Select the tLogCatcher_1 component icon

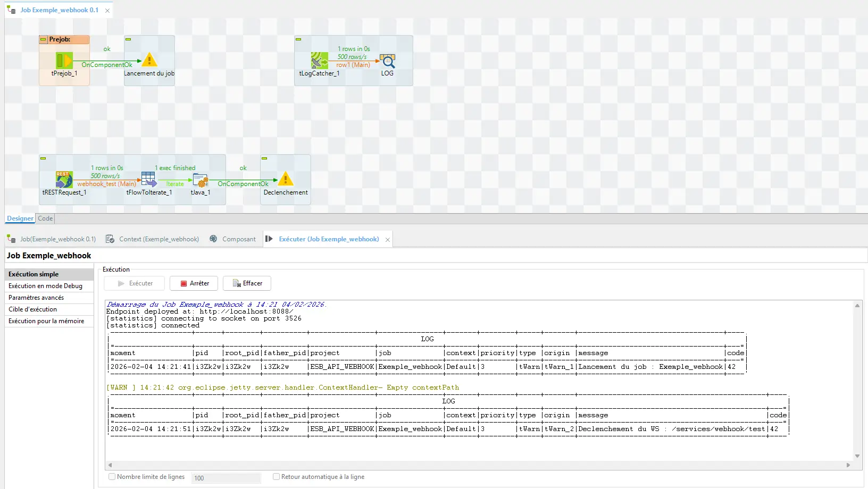coord(319,60)
